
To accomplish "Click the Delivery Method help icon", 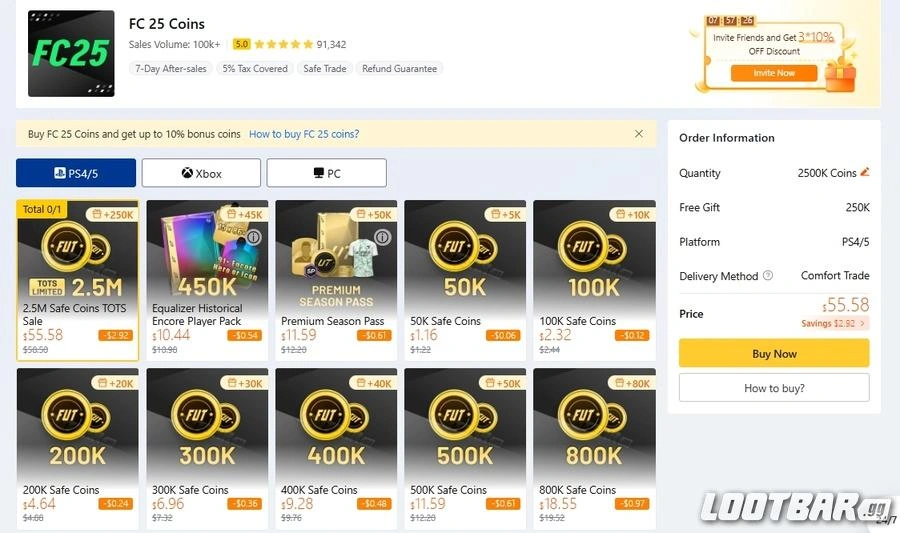I will pos(768,276).
